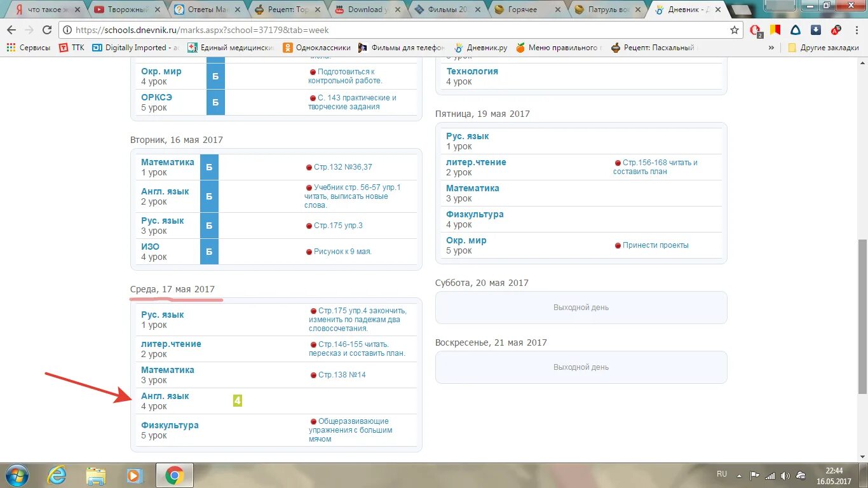The height and width of the screenshot is (488, 868).
Task: Open the Рецепт: Пасхальный bookmark
Action: tap(654, 48)
